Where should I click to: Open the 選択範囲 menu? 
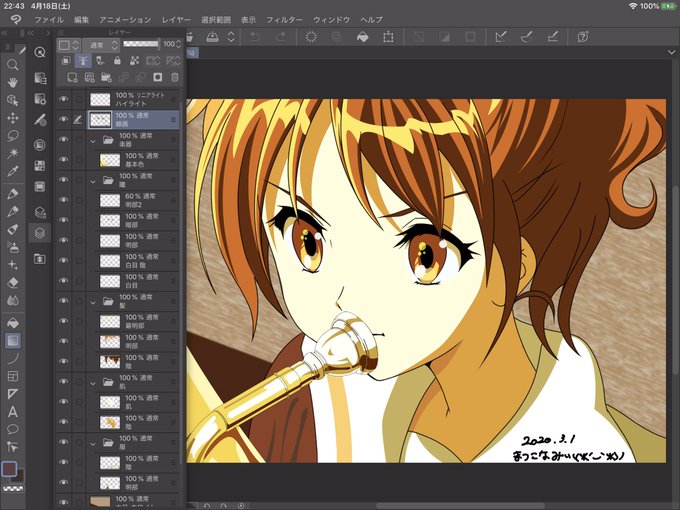pos(216,20)
